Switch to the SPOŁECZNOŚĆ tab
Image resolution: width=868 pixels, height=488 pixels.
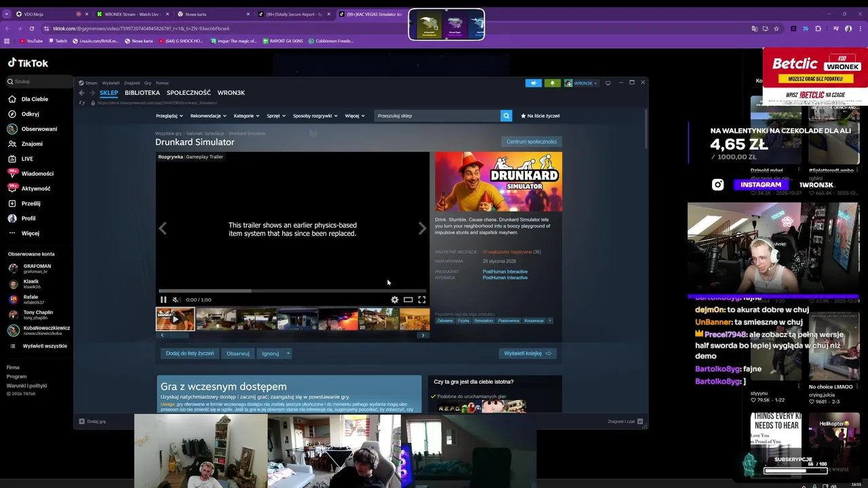pos(189,93)
